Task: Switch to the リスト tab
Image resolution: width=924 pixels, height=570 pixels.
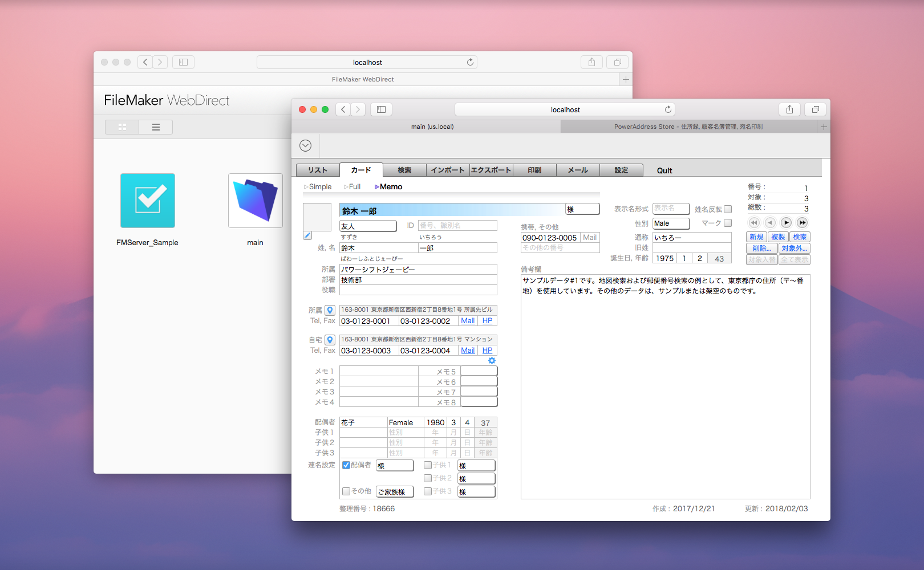Action: [x=318, y=170]
